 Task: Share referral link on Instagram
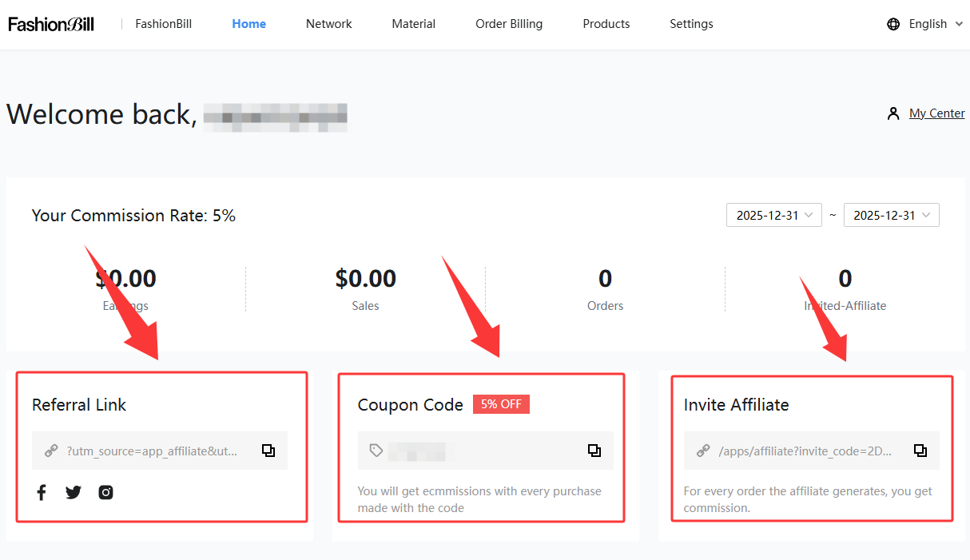tap(105, 492)
